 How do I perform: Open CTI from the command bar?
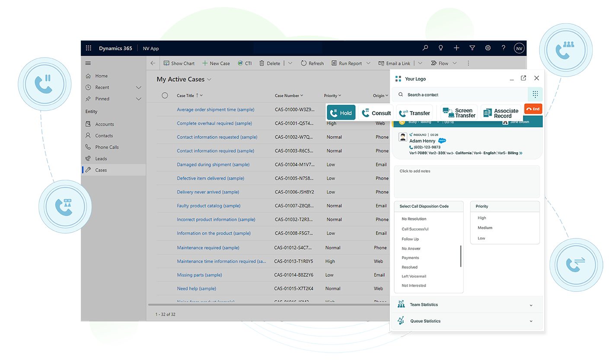(x=245, y=63)
